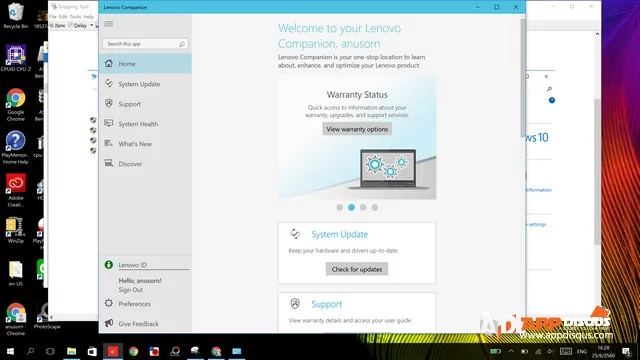Open File Explorer from the taskbar
This screenshot has width=640, height=360.
71,351
